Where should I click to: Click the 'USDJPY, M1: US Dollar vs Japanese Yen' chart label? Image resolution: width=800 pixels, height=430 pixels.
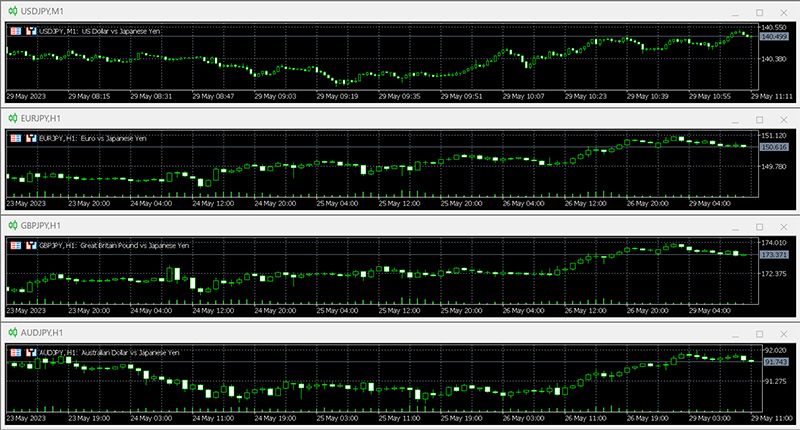click(99, 31)
